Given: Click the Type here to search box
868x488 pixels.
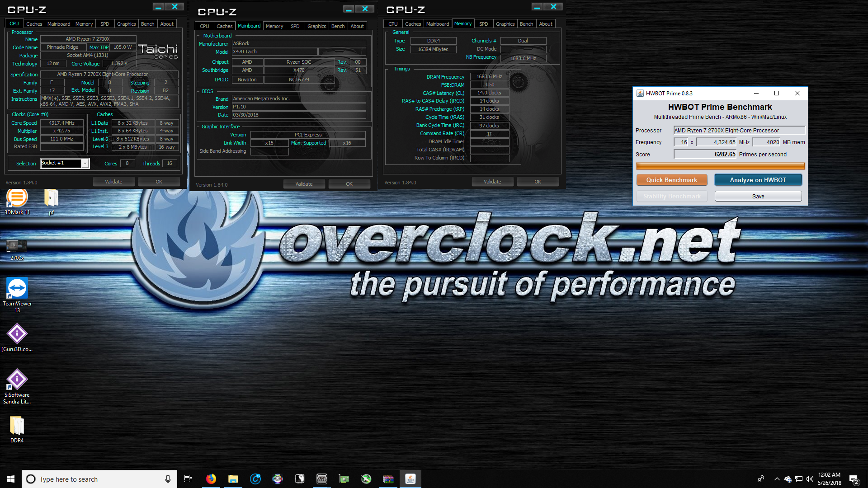Looking at the screenshot, I should [99, 479].
